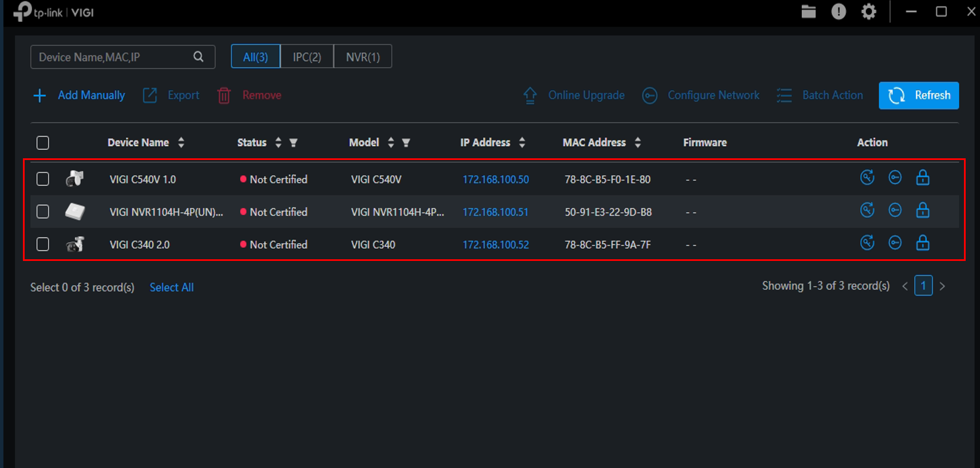This screenshot has width=980, height=468.
Task: Click the Remove button
Action: click(x=249, y=95)
